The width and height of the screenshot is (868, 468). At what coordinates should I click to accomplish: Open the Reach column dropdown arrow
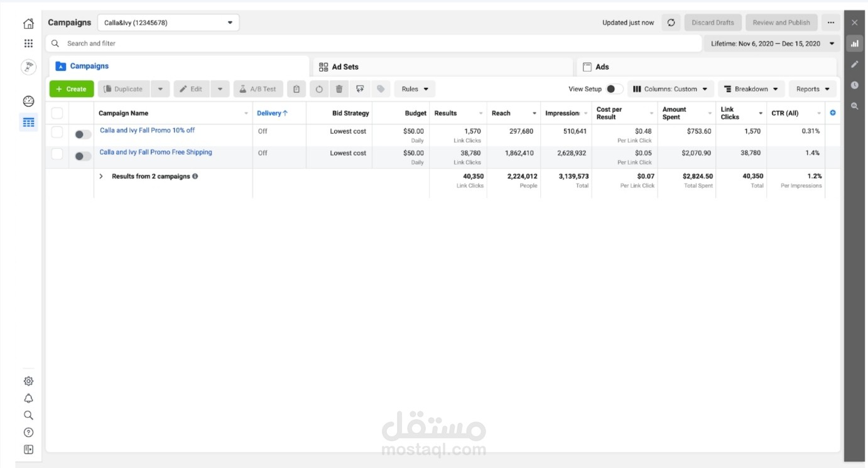pyautogui.click(x=534, y=114)
